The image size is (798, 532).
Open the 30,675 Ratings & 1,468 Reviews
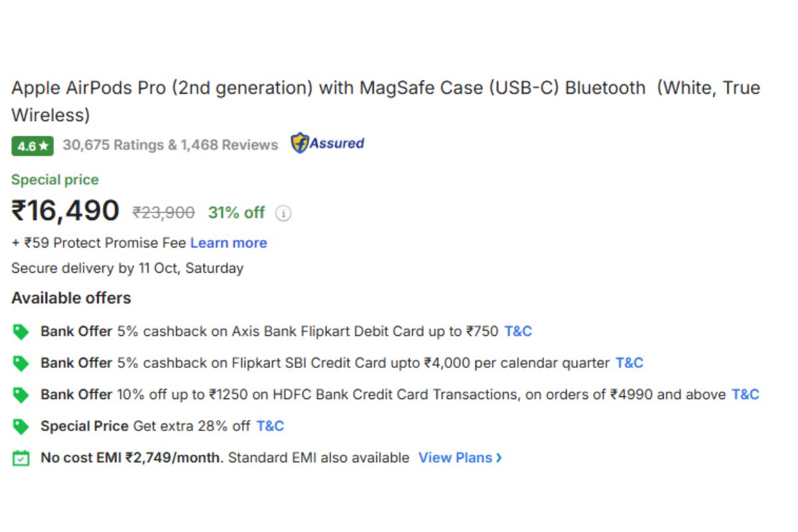click(170, 145)
